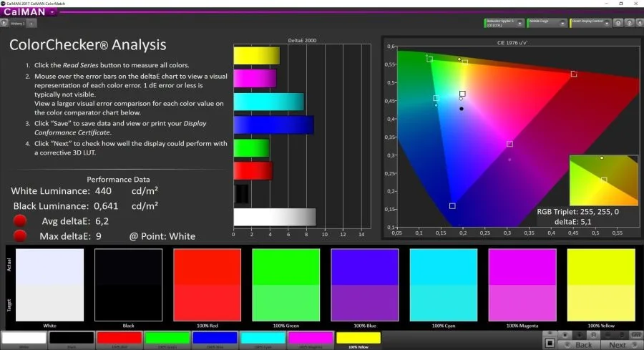Image resolution: width=644 pixels, height=350 pixels.
Task: Click the cyan bar in DeltaE 2000 chart
Action: coord(268,102)
